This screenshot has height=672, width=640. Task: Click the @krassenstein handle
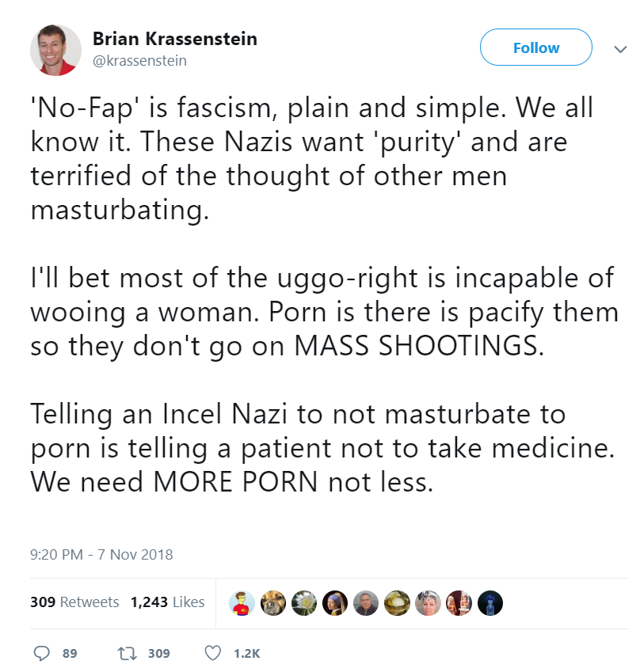click(x=139, y=60)
